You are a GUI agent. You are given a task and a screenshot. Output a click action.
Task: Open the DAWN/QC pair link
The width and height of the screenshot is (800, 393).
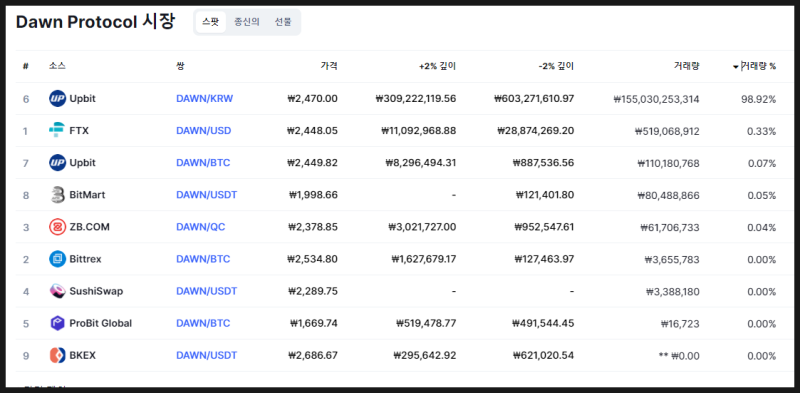[x=201, y=227]
